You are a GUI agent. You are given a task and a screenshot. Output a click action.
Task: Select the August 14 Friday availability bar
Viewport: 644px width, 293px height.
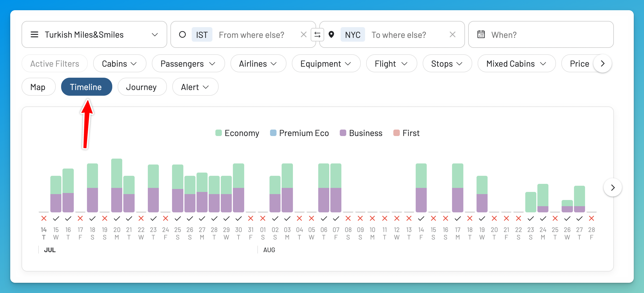(421, 188)
